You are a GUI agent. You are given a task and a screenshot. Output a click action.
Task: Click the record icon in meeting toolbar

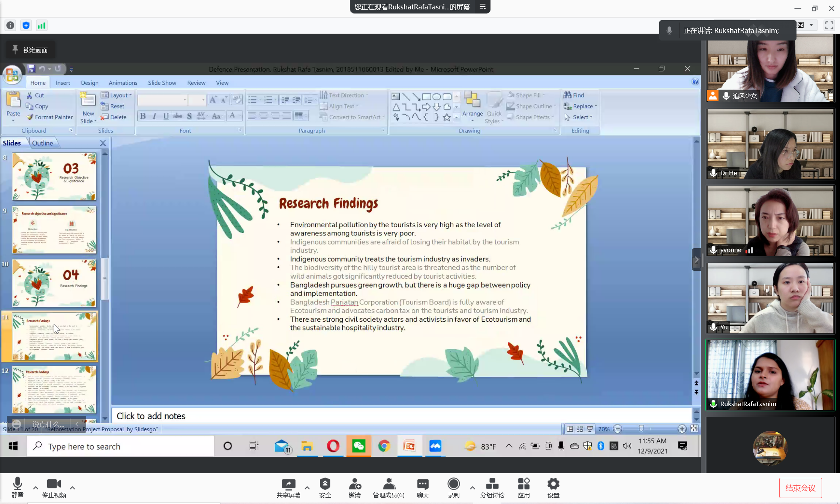(453, 484)
